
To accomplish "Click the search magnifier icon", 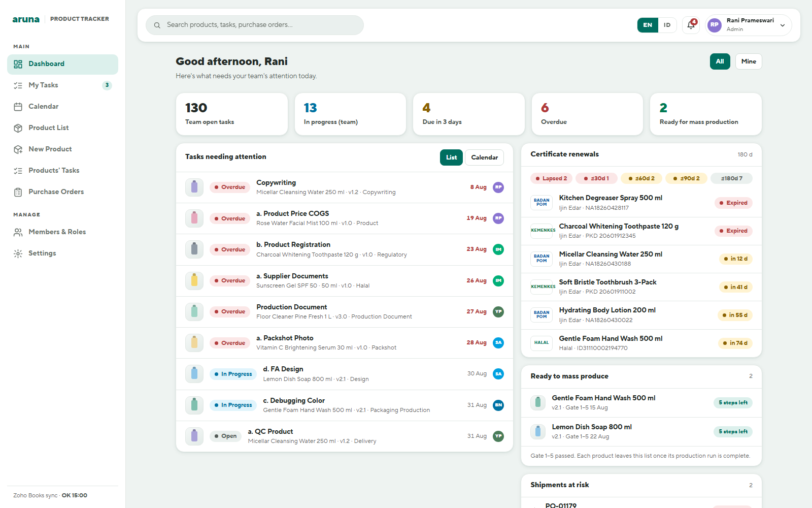I will [157, 25].
